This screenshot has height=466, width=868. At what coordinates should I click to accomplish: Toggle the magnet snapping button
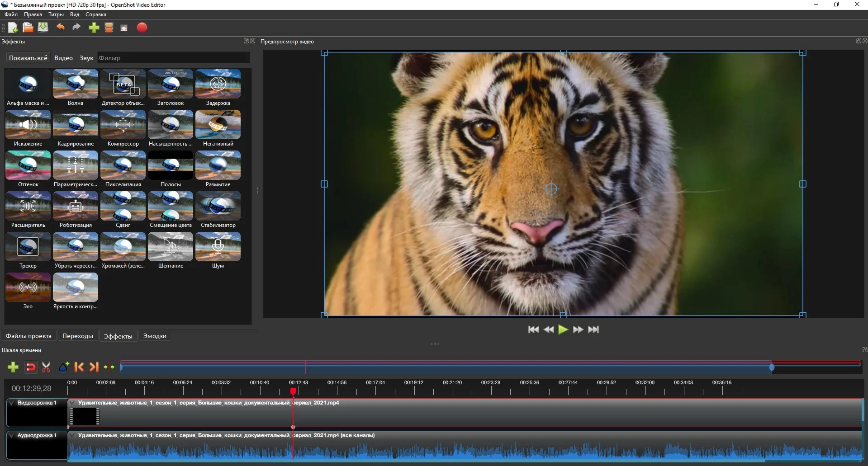point(31,367)
